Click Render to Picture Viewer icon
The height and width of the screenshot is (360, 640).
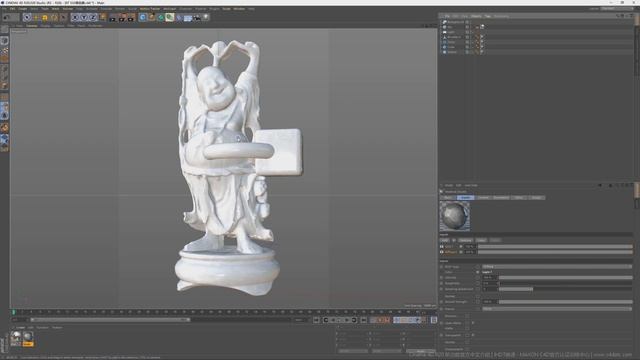[122, 18]
